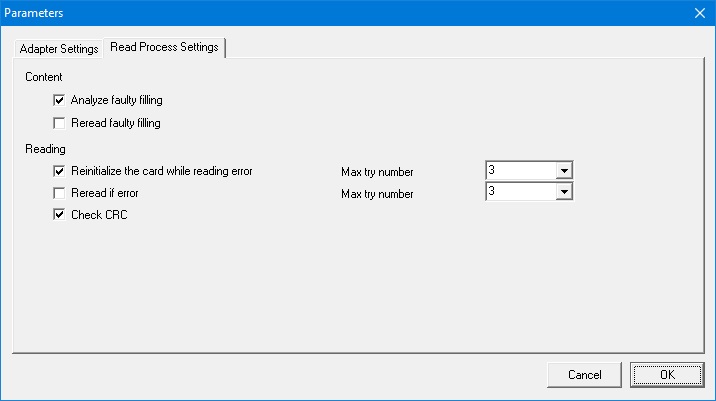Close the Parameters dialog with the X
The width and height of the screenshot is (716, 401).
(699, 12)
